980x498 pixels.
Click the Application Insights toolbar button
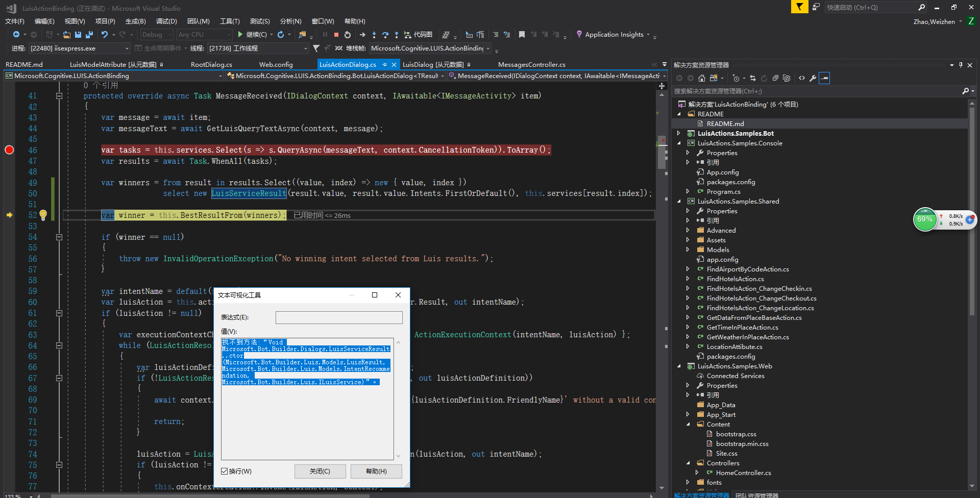(x=612, y=35)
